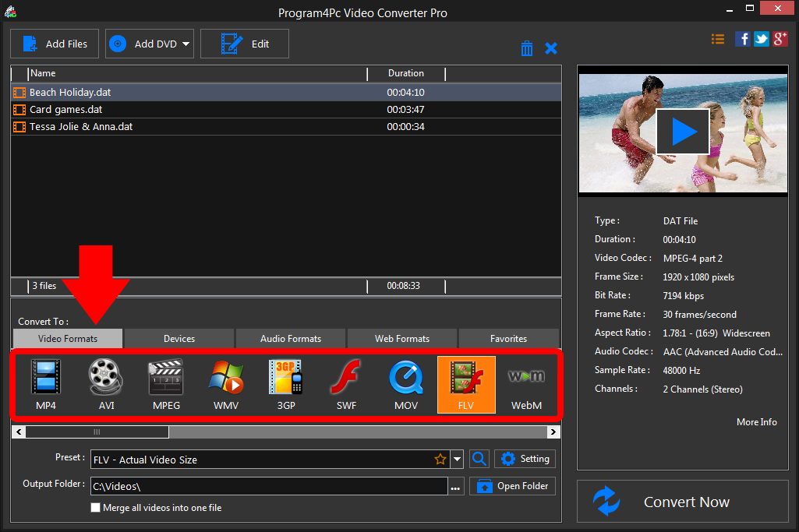Switch to the Devices tab
The height and width of the screenshot is (532, 799).
[179, 339]
